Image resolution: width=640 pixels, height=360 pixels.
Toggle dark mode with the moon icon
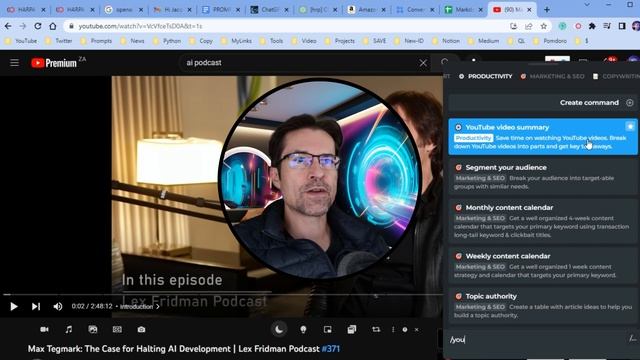tap(279, 329)
